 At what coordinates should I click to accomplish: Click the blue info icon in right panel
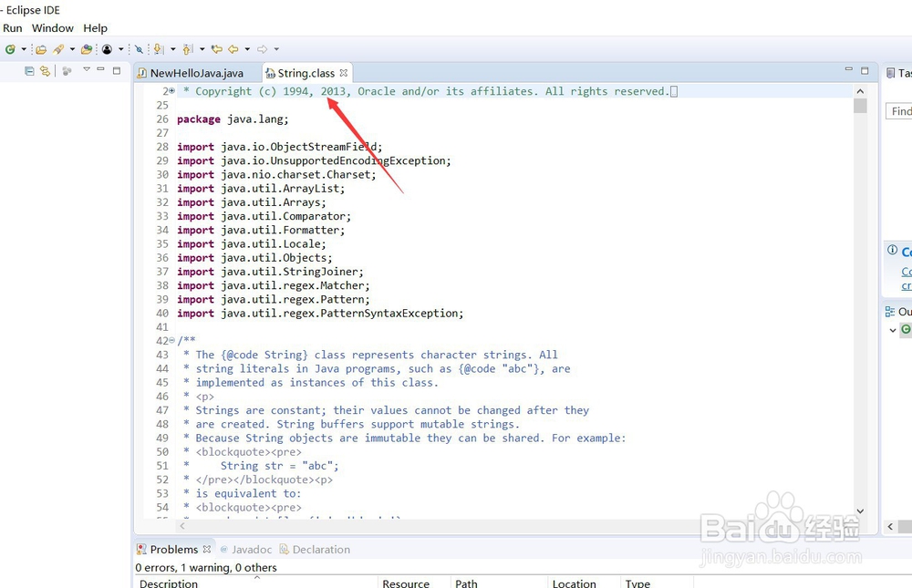tap(892, 250)
